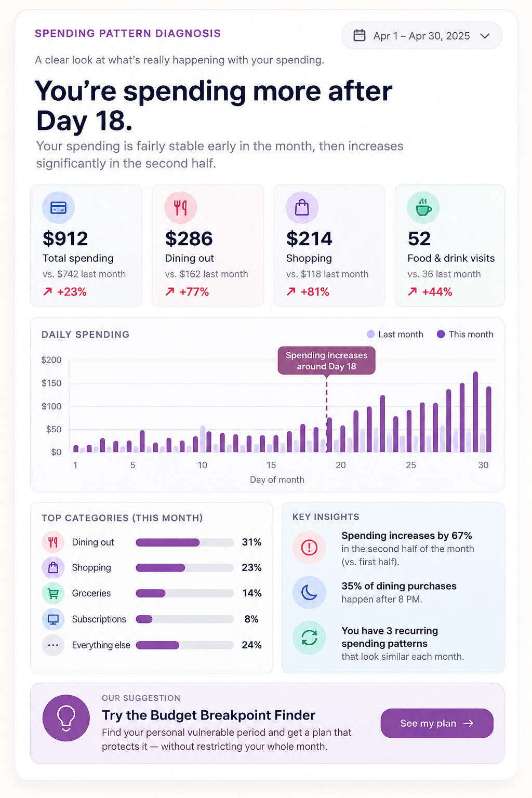Click the Dining out 31% progress bar
Image resolution: width=532 pixels, height=798 pixels.
184,542
